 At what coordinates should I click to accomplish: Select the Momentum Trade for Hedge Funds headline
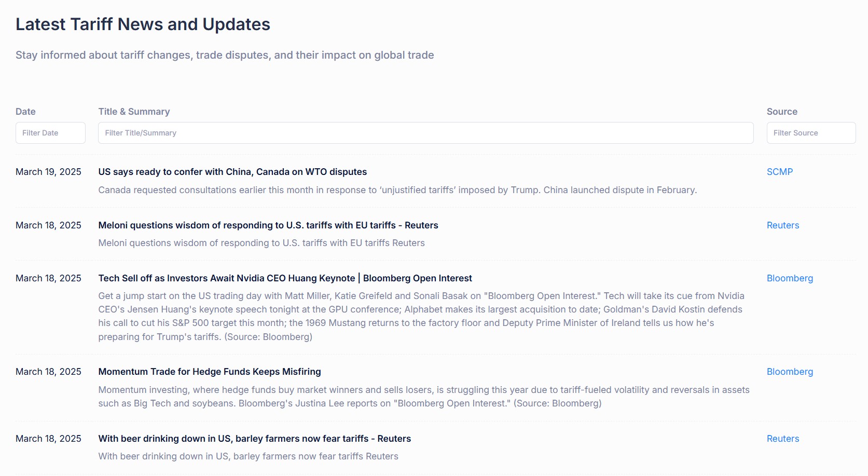(x=210, y=372)
